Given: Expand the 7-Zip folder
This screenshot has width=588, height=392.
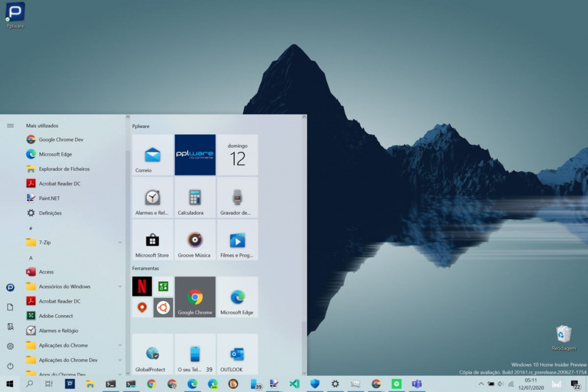Looking at the screenshot, I should point(119,243).
